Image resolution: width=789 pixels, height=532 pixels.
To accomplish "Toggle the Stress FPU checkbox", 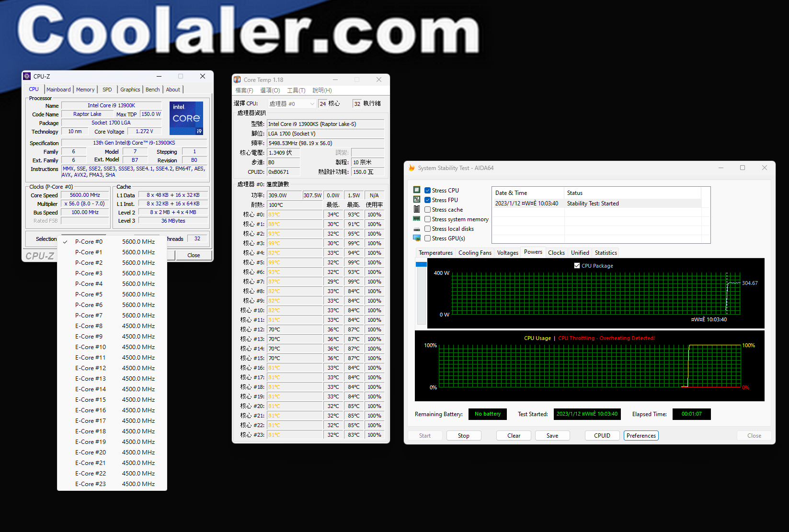I will click(x=427, y=200).
